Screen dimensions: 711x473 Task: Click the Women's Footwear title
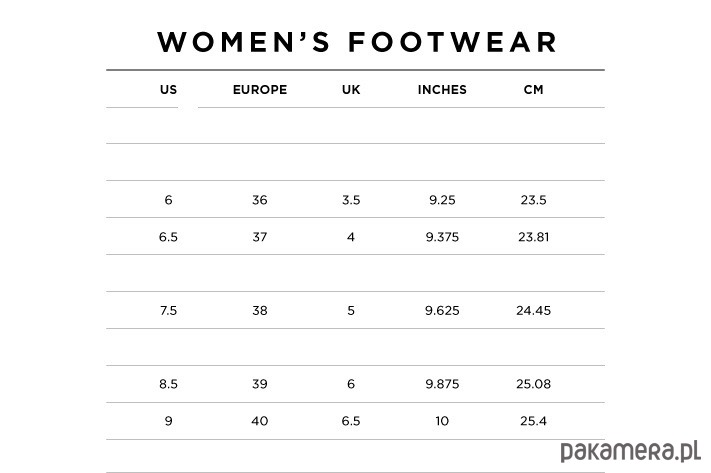[x=357, y=42]
